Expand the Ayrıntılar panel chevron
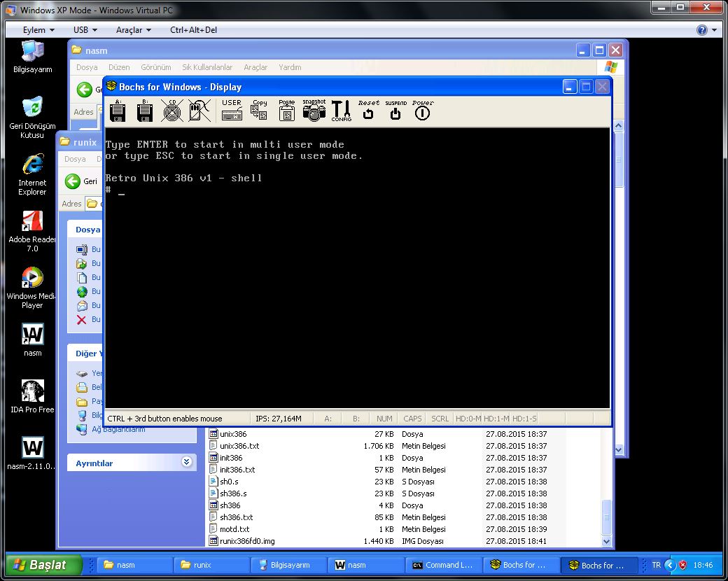The height and width of the screenshot is (581, 728). (x=187, y=461)
